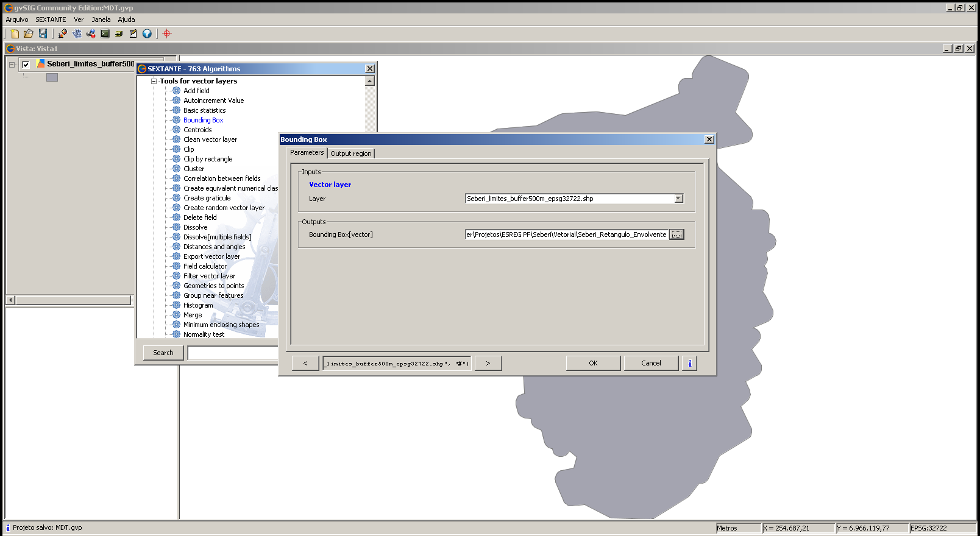This screenshot has height=536, width=980.
Task: Open the SEXTANTE history notepad icon
Action: click(x=133, y=34)
